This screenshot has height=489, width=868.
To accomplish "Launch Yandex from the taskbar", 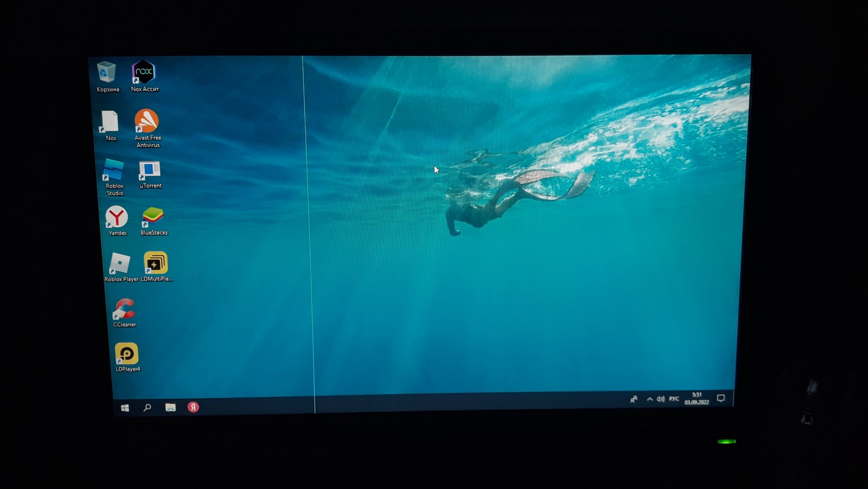I will (193, 407).
